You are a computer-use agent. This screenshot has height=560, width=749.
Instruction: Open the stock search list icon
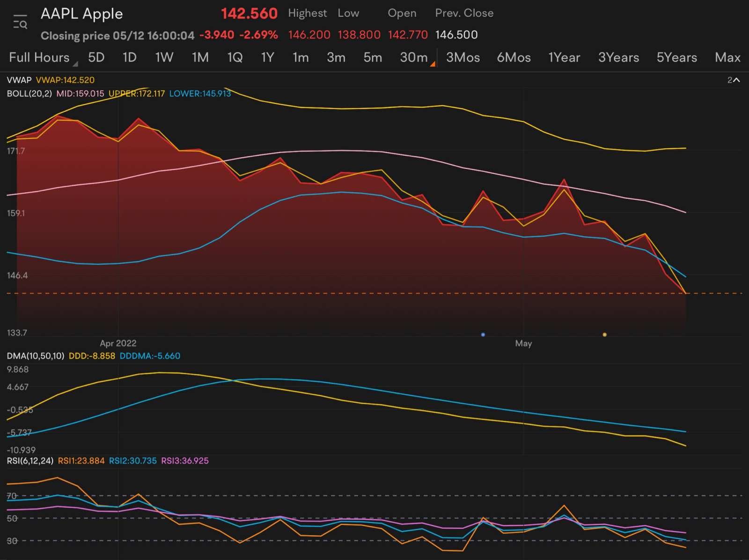click(20, 22)
